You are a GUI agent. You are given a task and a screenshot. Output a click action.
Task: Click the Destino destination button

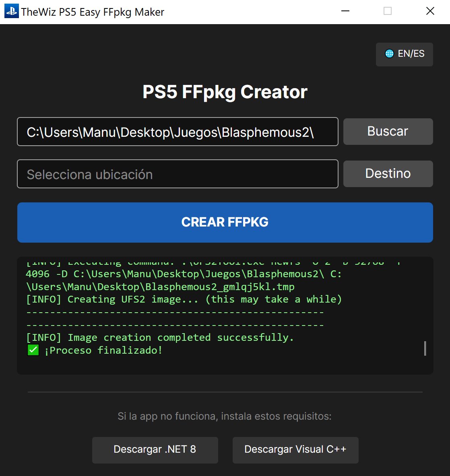coord(388,174)
